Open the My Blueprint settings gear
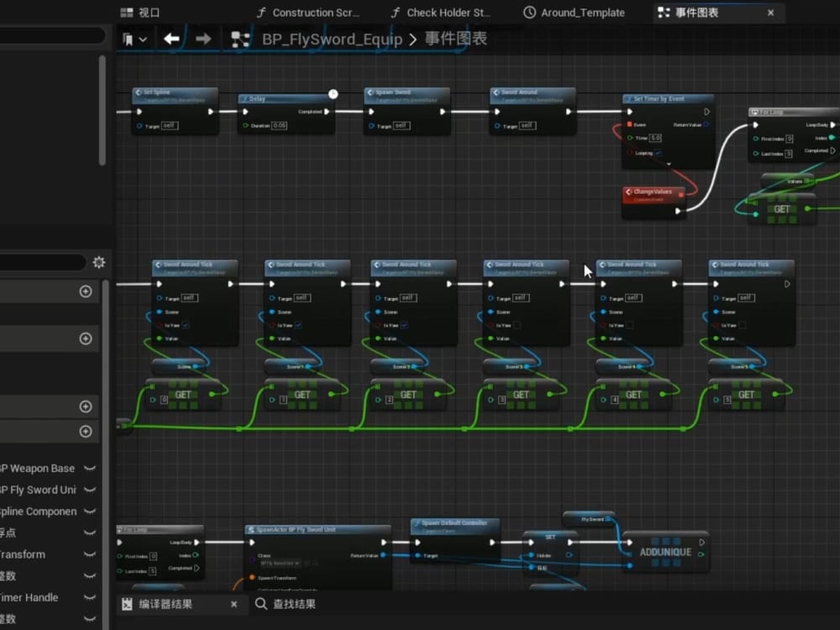 [99, 262]
